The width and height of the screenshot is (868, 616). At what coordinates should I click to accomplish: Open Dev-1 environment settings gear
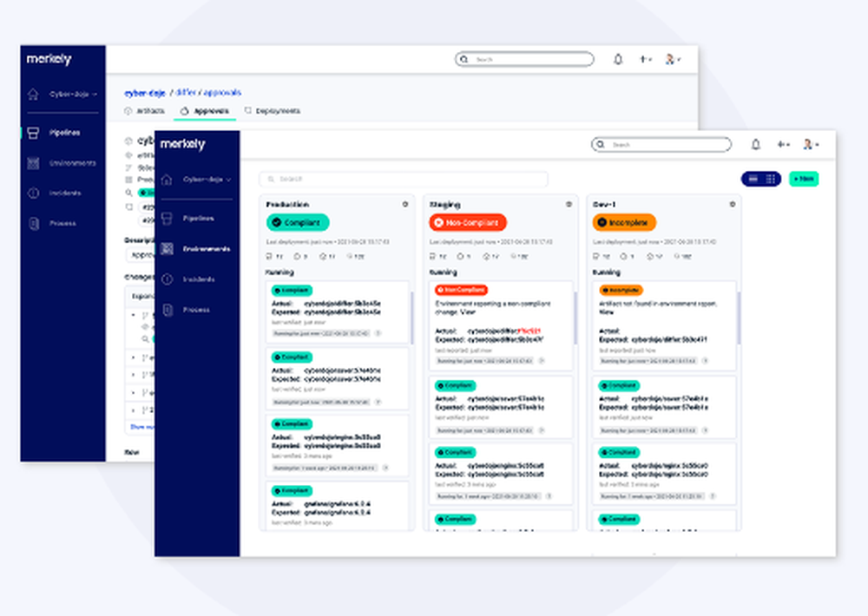733,204
